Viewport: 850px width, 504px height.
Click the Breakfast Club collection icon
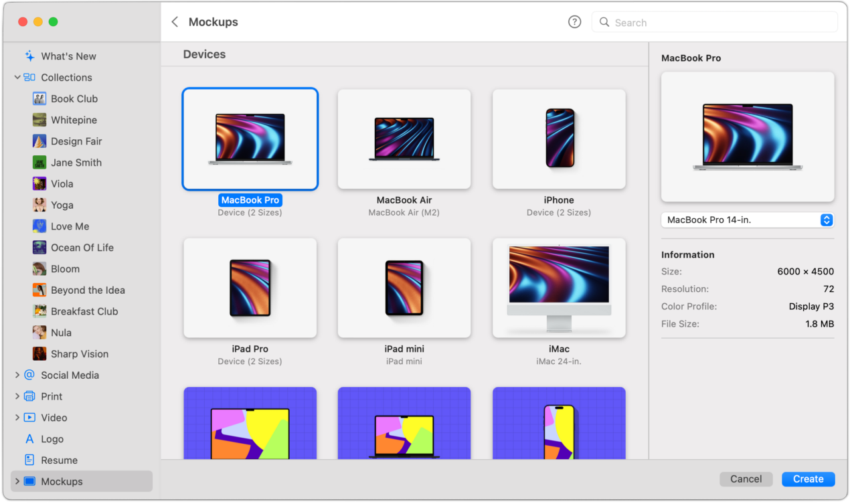39,311
